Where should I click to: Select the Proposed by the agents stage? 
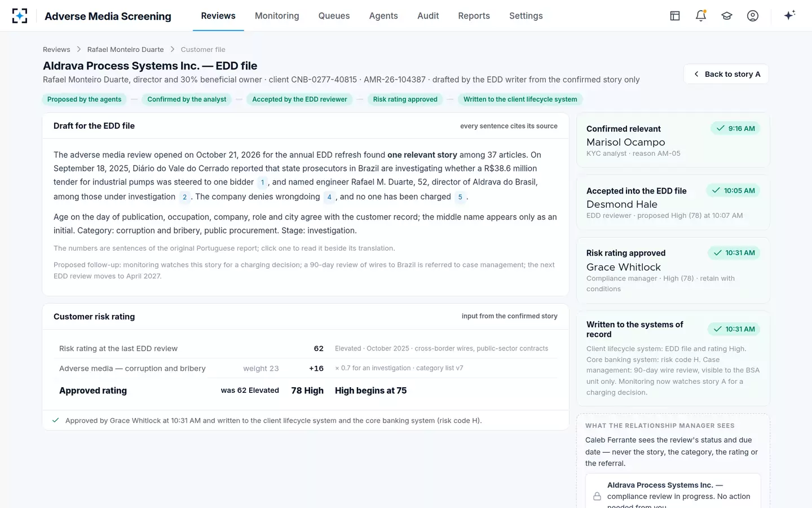(x=85, y=99)
